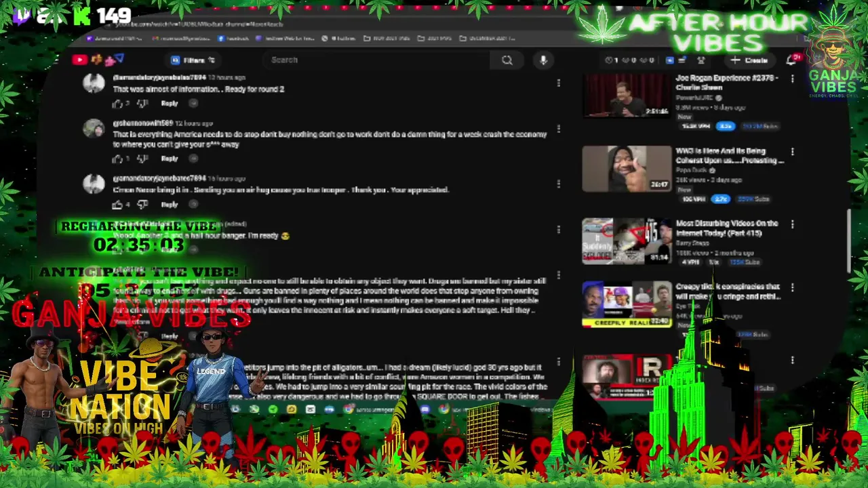Open 'Creepy tiktok conspiracies' title link

(x=728, y=291)
